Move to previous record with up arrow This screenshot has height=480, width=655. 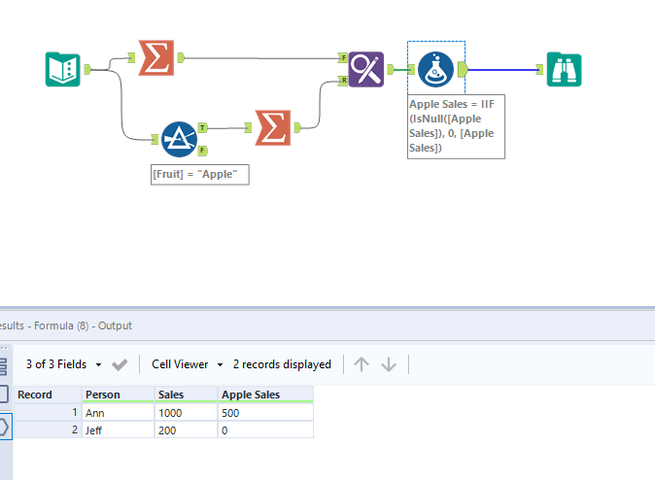coord(361,364)
